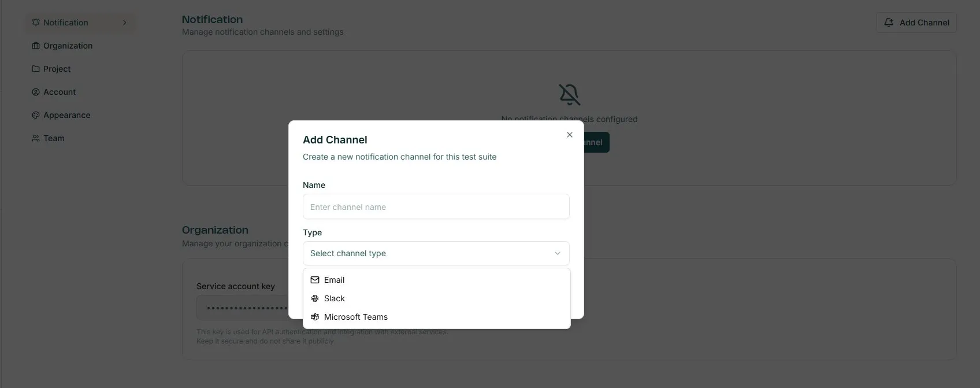Open the Select channel type dropdown
The image size is (980, 388).
coord(436,253)
